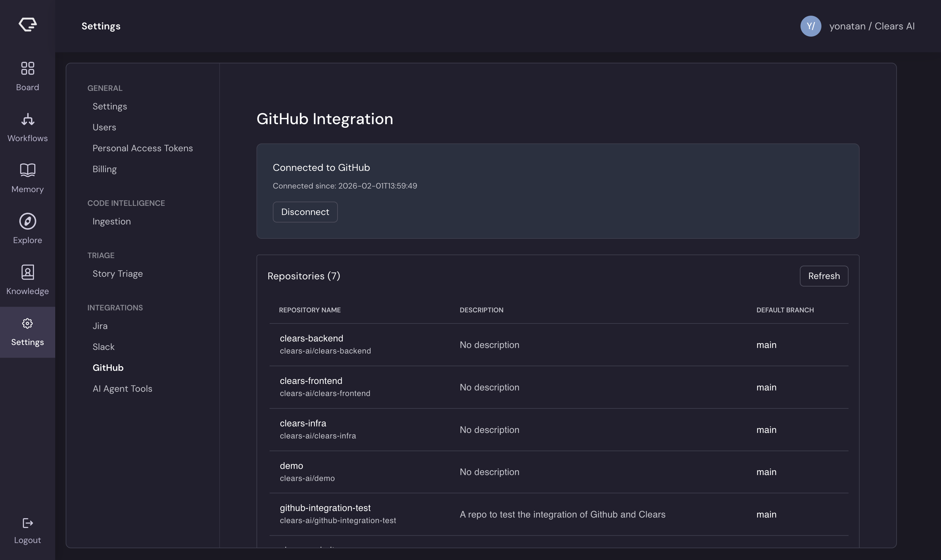Click the clears-infra repository name
The height and width of the screenshot is (560, 941).
[303, 423]
